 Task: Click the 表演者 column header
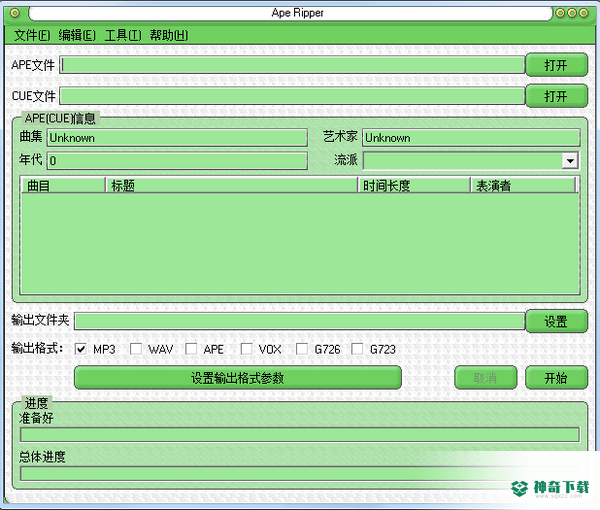(x=523, y=186)
